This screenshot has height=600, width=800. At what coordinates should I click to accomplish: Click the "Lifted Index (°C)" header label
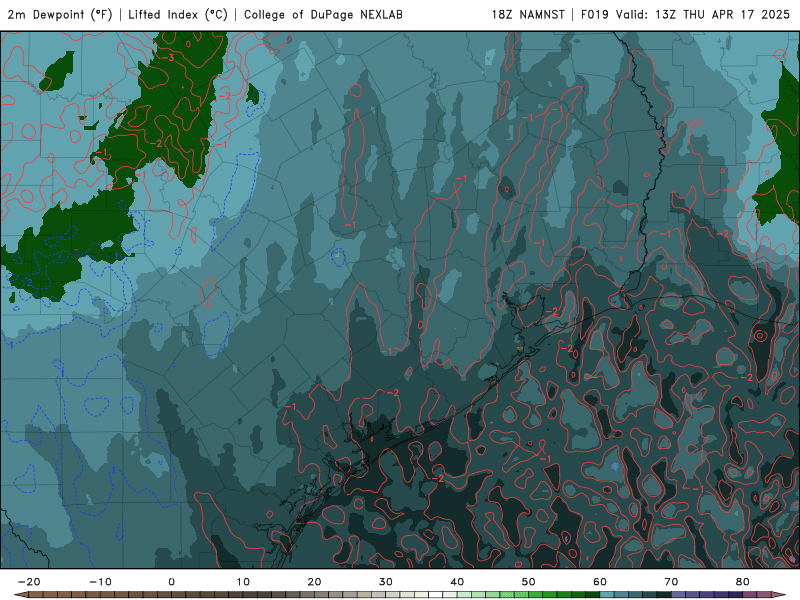(178, 14)
